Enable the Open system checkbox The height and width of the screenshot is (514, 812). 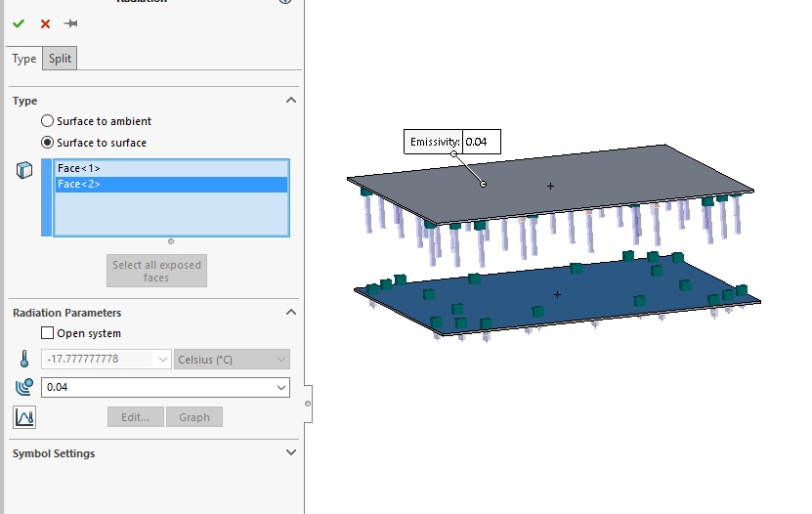click(47, 333)
